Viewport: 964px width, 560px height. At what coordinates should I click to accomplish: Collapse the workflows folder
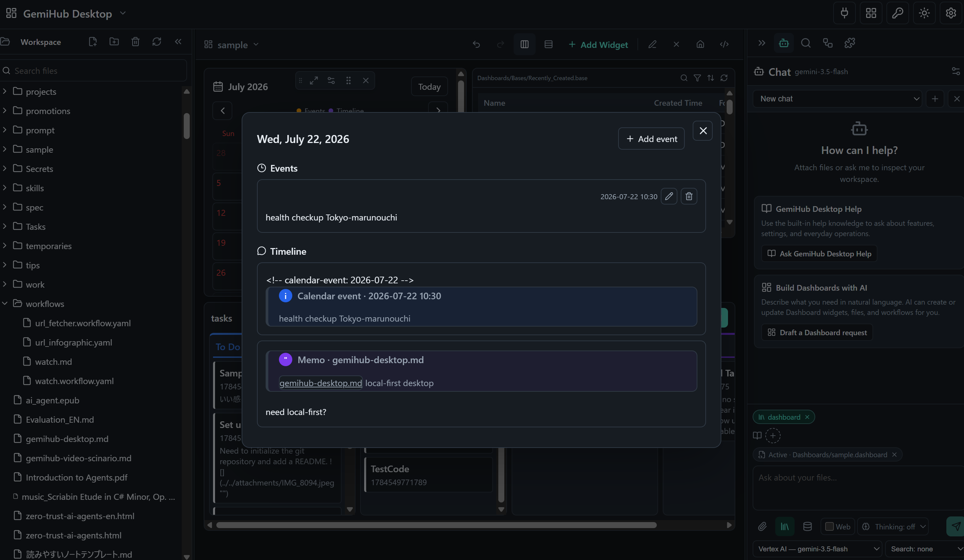pos(5,304)
